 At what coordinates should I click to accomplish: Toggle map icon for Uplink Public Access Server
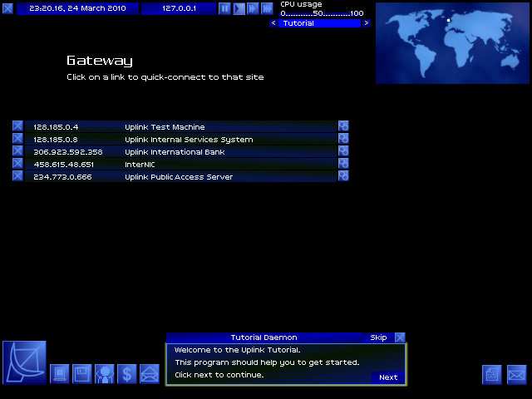tap(343, 176)
